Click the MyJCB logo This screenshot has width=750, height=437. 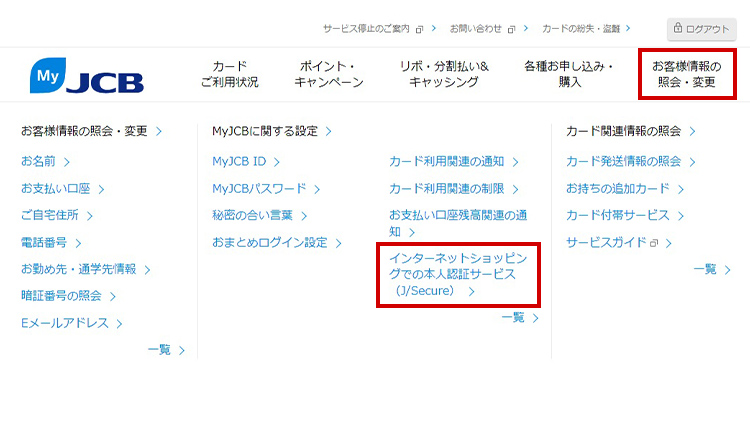87,76
